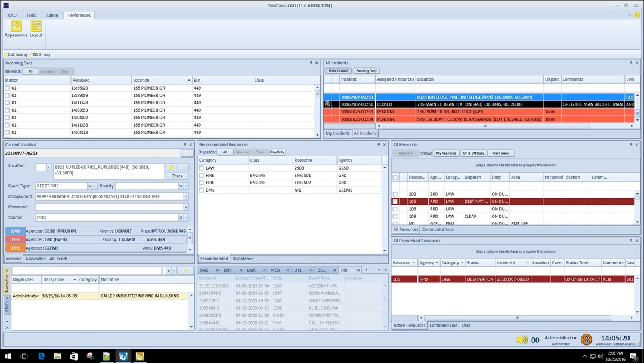Open the ALI Feeds tab

click(58, 259)
